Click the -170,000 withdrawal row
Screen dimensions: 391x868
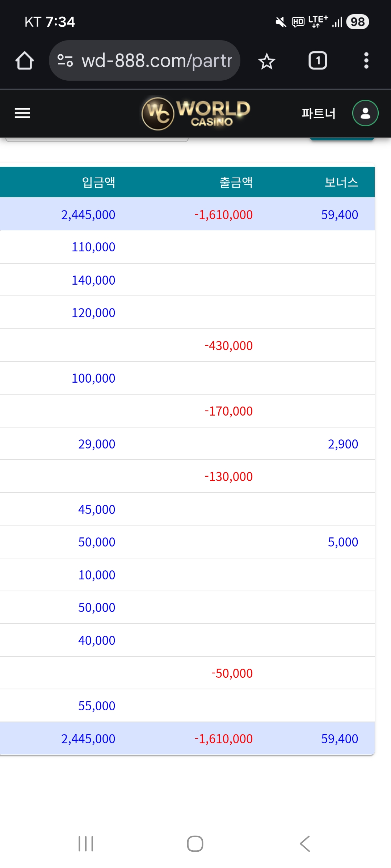pyautogui.click(x=228, y=411)
